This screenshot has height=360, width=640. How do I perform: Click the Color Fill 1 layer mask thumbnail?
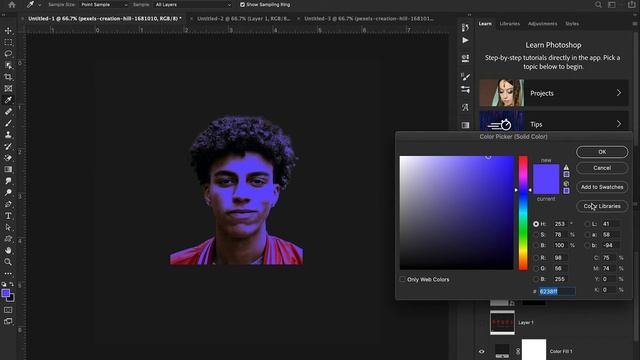click(x=534, y=350)
